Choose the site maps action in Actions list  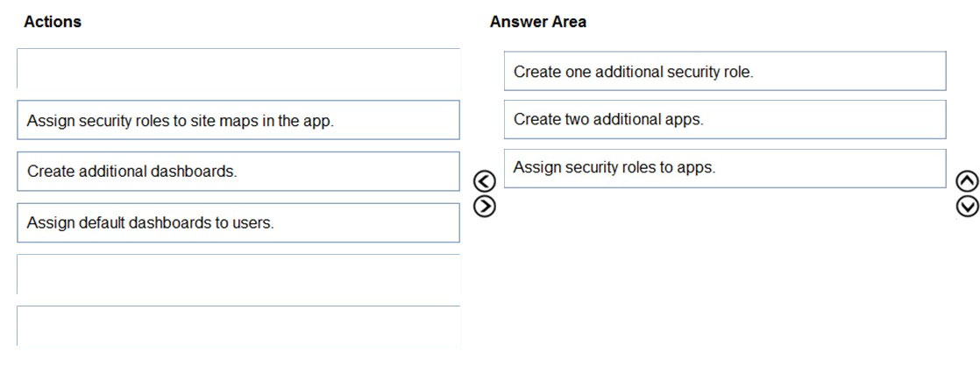238,120
